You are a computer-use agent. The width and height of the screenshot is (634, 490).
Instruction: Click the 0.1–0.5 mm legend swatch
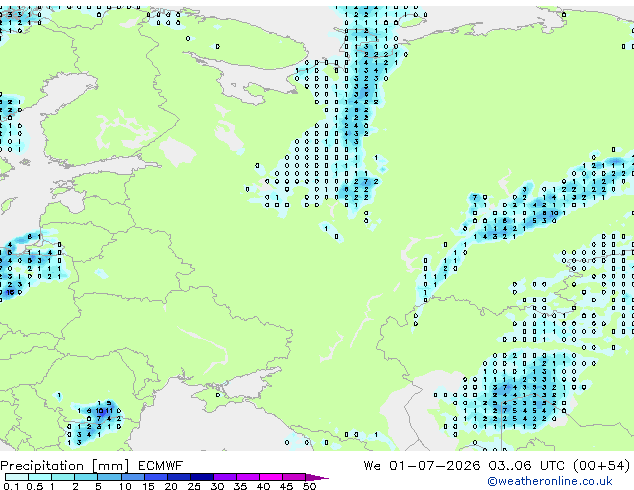pos(17,477)
